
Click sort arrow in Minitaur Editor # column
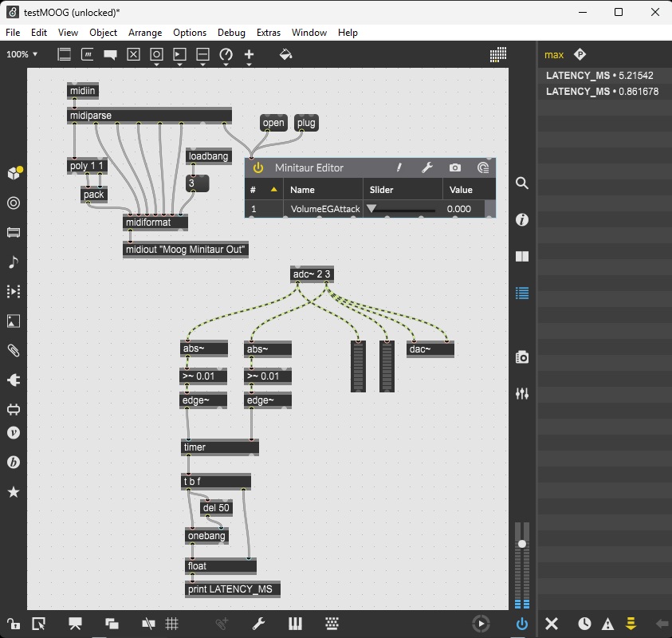click(274, 190)
